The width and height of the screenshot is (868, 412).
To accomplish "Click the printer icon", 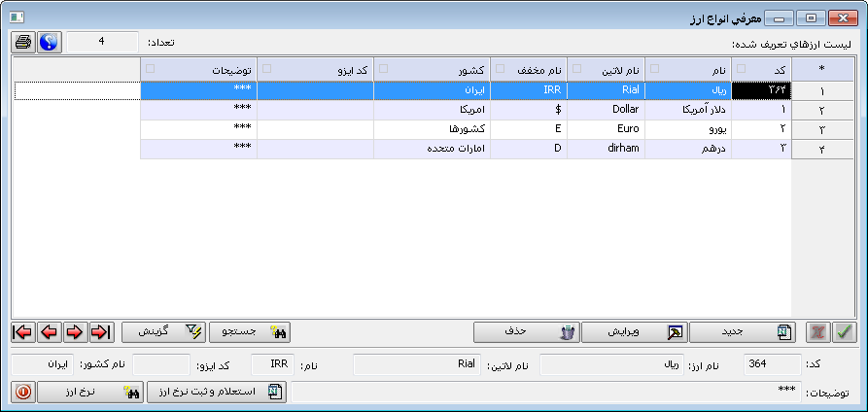I will (23, 42).
